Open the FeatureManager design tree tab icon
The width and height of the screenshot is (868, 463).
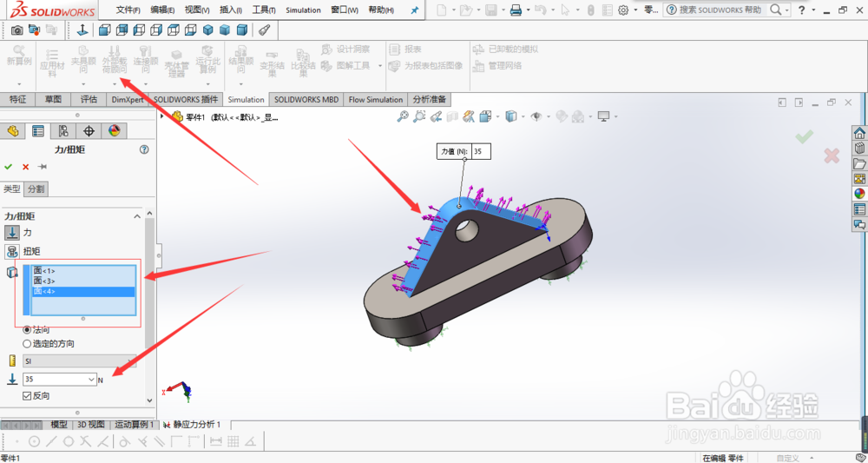coord(13,130)
